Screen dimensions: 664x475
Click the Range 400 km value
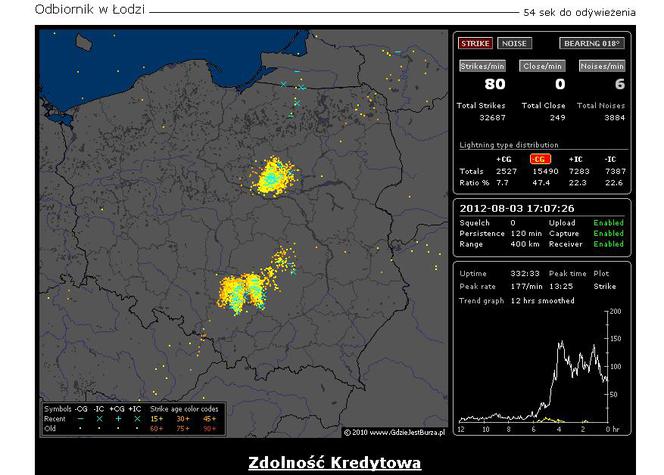point(525,244)
